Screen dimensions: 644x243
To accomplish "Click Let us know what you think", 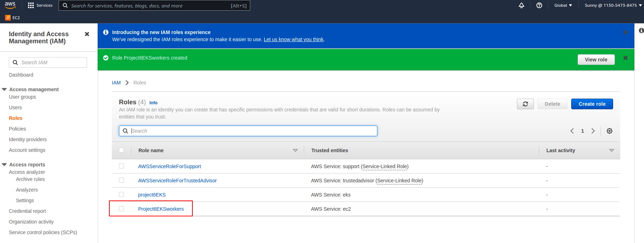I will click(x=294, y=39).
